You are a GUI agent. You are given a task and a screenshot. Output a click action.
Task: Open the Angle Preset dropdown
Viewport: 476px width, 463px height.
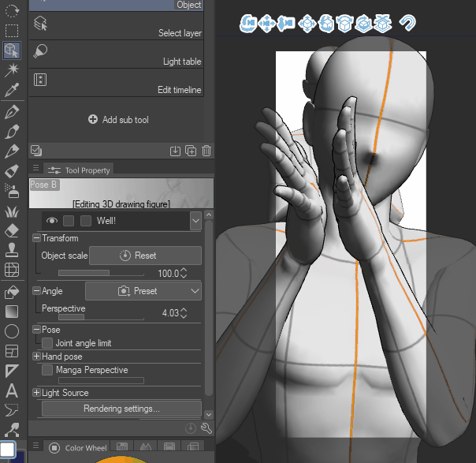143,291
